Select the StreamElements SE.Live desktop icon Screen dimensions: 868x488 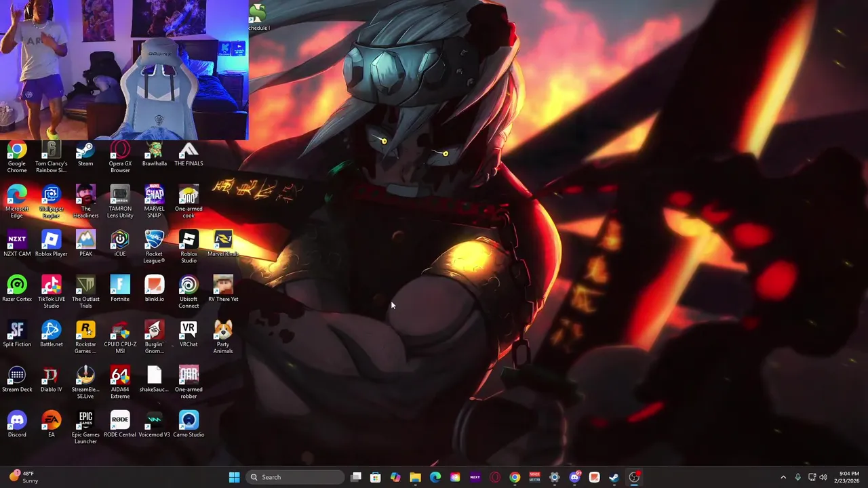tap(85, 383)
